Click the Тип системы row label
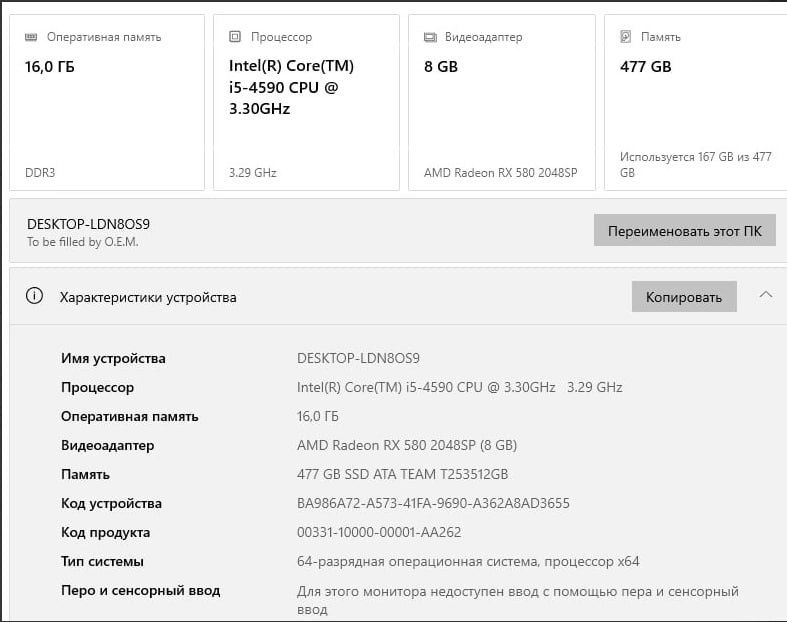Image resolution: width=787 pixels, height=622 pixels. 102,561
